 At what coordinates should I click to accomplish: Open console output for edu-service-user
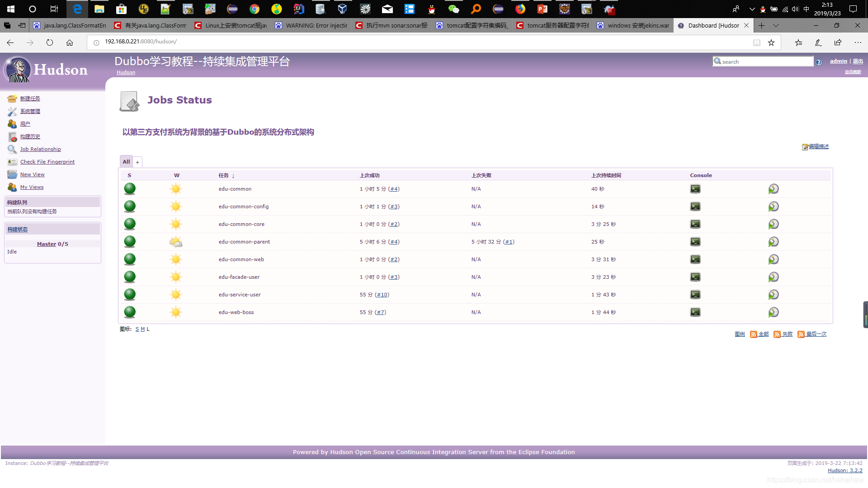coord(695,295)
